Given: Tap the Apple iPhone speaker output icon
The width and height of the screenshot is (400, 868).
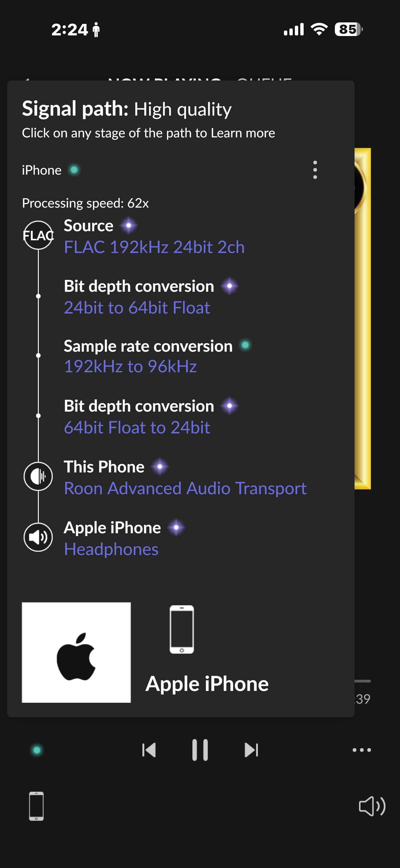Looking at the screenshot, I should pyautogui.click(x=38, y=537).
